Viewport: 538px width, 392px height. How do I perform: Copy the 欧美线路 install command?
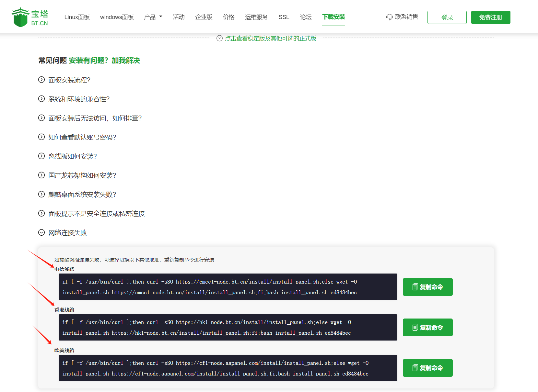(427, 368)
